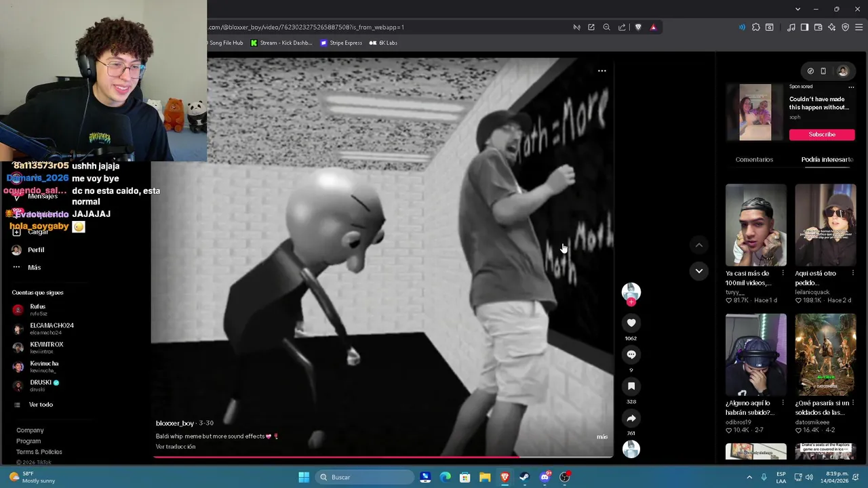Viewport: 868px width, 488px height.
Task: Click the share page icon in address bar
Action: click(x=622, y=27)
